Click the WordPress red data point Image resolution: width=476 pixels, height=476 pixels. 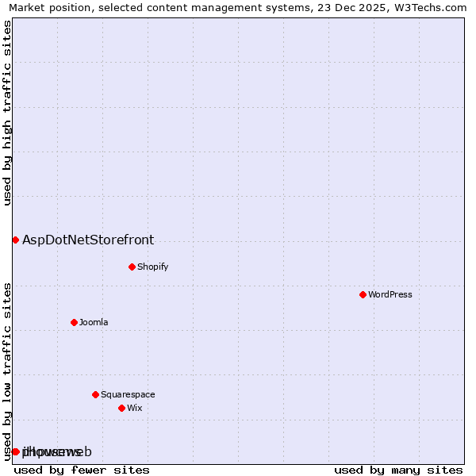363,294
